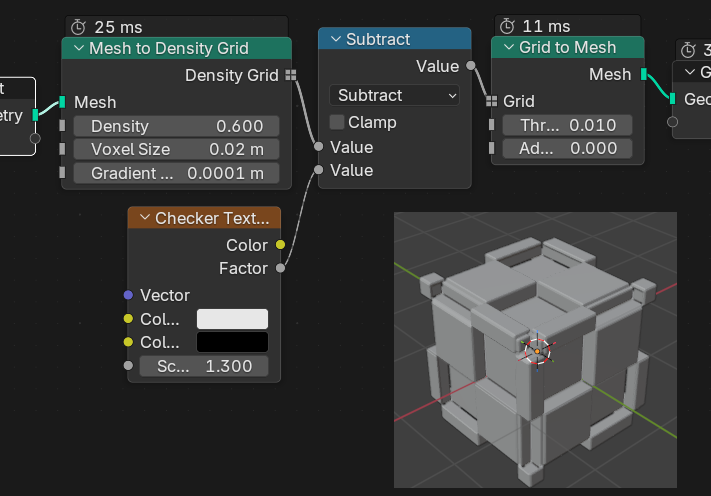Image resolution: width=711 pixels, height=496 pixels.
Task: Open the white checker color swatch
Action: tap(232, 319)
